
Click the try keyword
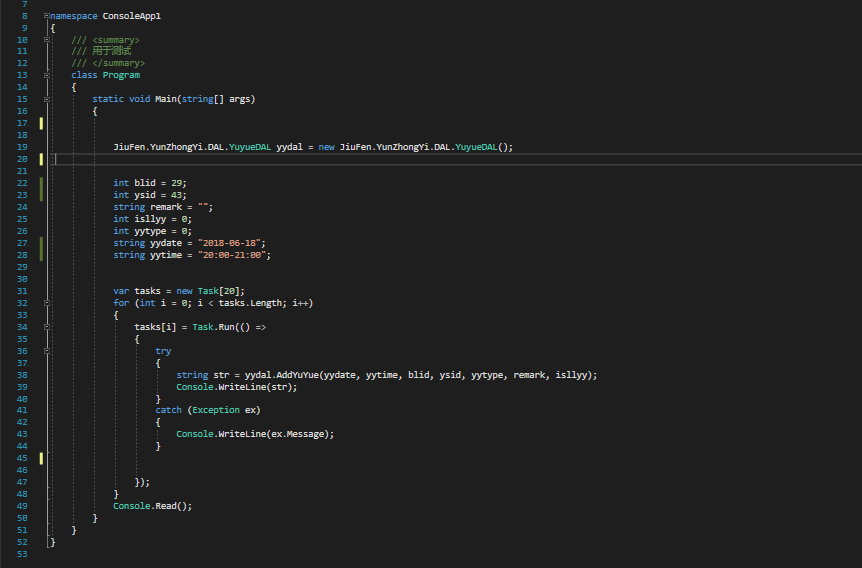point(163,351)
